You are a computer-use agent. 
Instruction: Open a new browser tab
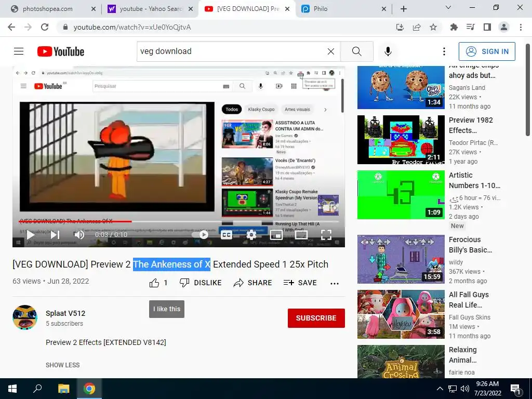(403, 9)
